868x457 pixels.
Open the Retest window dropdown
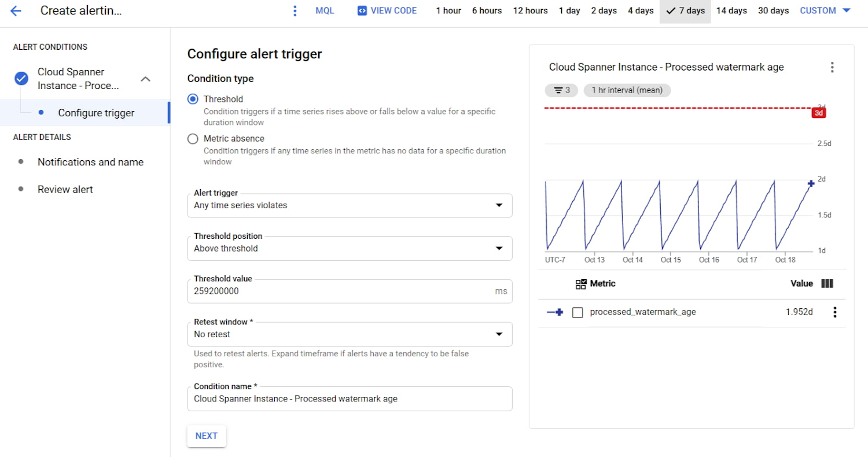coord(350,334)
